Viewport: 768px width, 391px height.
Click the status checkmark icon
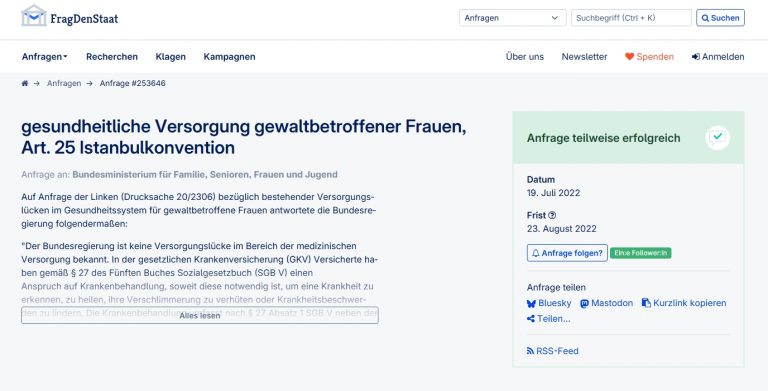pos(718,138)
